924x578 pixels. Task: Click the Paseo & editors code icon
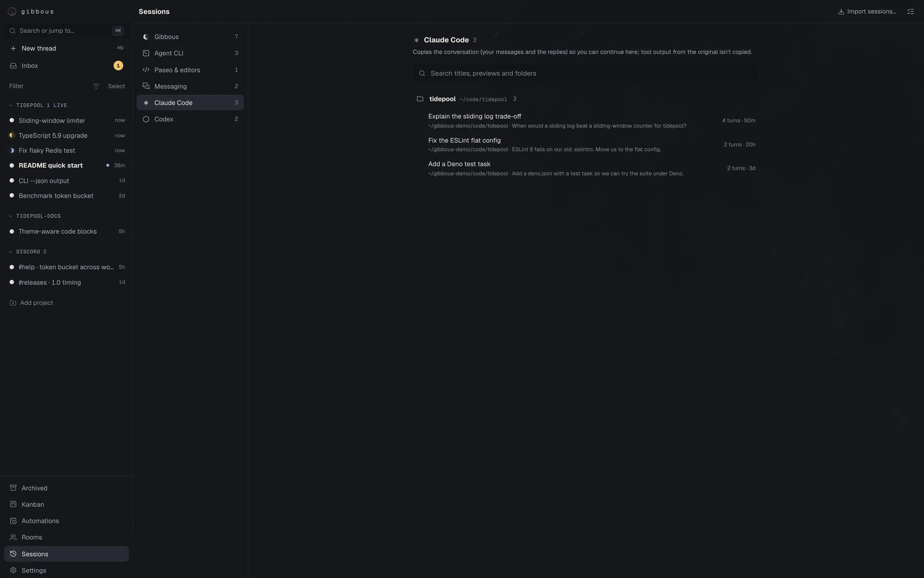point(146,70)
